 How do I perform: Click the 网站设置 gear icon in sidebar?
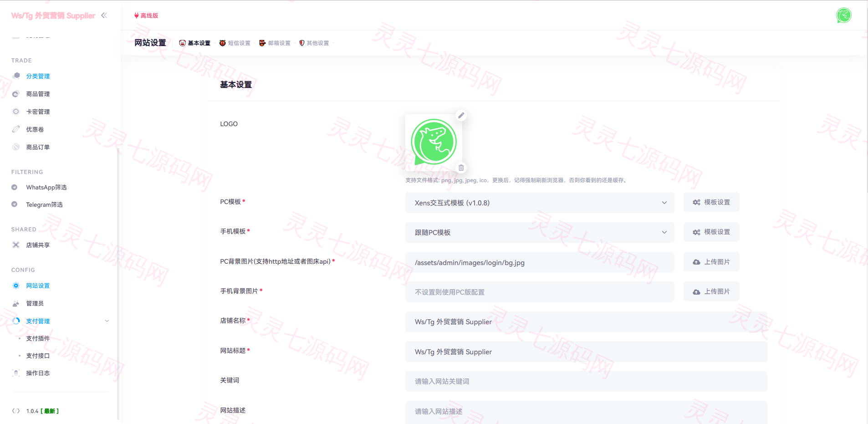[16, 286]
